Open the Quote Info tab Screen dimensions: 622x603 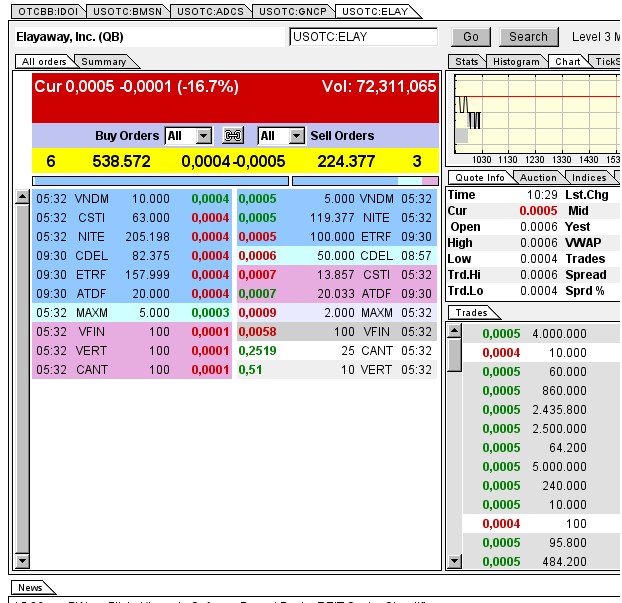(x=480, y=177)
